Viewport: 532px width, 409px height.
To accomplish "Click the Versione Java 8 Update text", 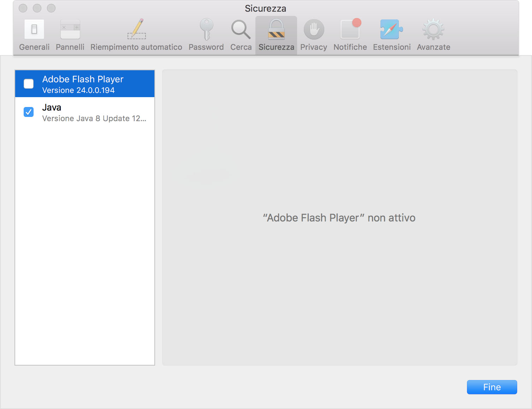I will point(94,119).
